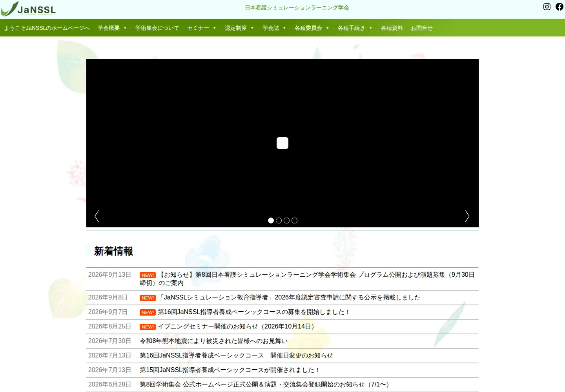Open ようこそJaNSSLのホームページへ menu item
Viewport: 565px width, 392px height.
[x=47, y=28]
